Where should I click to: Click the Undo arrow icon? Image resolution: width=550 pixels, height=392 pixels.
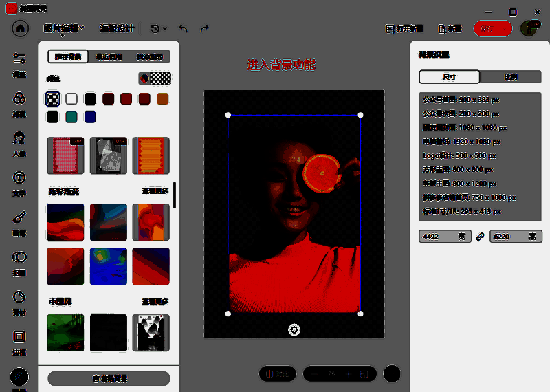(x=183, y=29)
